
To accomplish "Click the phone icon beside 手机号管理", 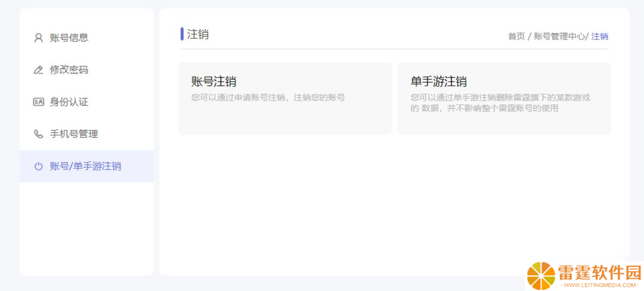I will pos(38,134).
